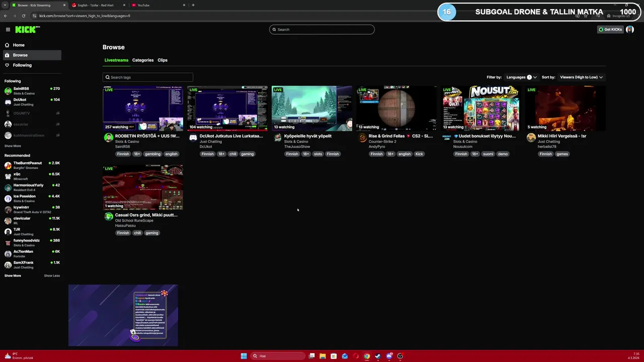
Task: Click the main Search field
Action: click(322, 29)
